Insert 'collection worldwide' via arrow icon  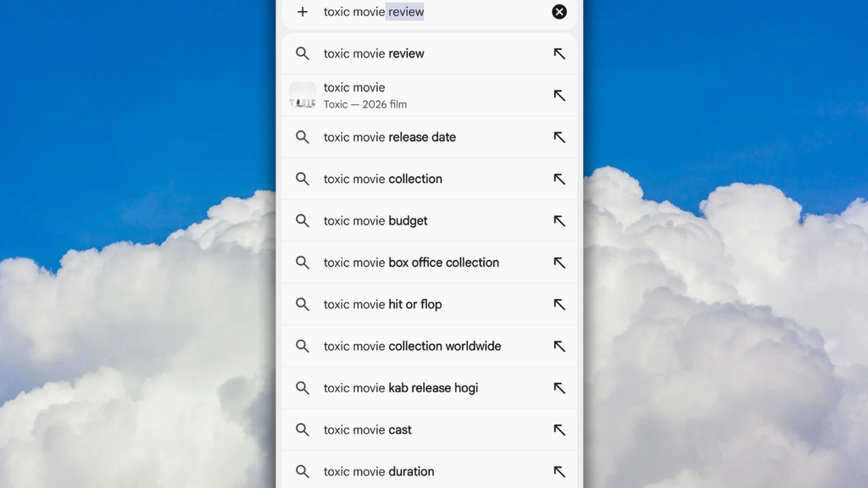click(559, 346)
